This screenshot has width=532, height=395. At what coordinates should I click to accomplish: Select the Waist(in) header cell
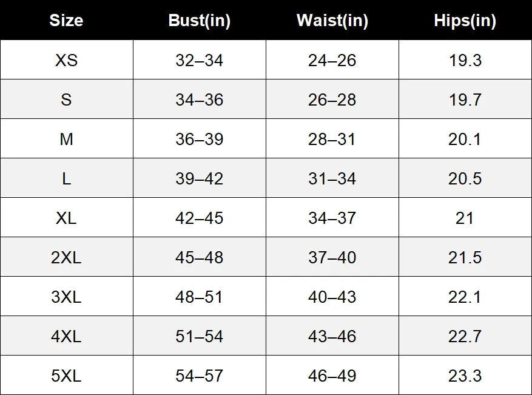click(x=332, y=20)
